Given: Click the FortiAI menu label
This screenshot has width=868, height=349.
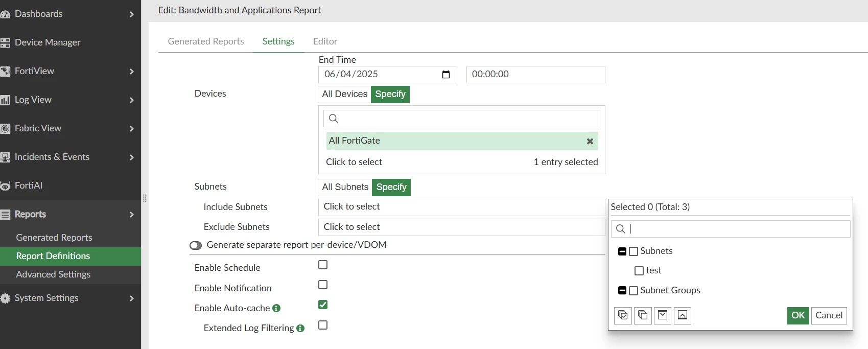Looking at the screenshot, I should 29,185.
